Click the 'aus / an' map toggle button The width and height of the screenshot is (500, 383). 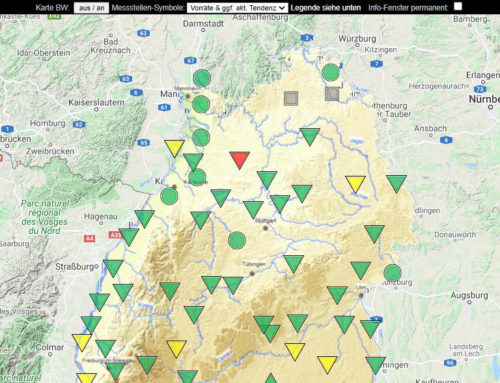91,8
